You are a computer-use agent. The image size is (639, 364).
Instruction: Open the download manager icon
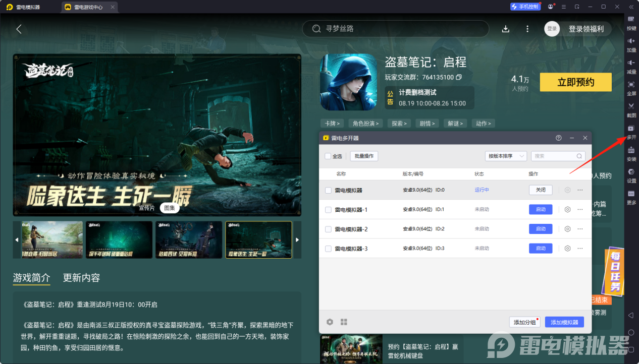pos(506,29)
